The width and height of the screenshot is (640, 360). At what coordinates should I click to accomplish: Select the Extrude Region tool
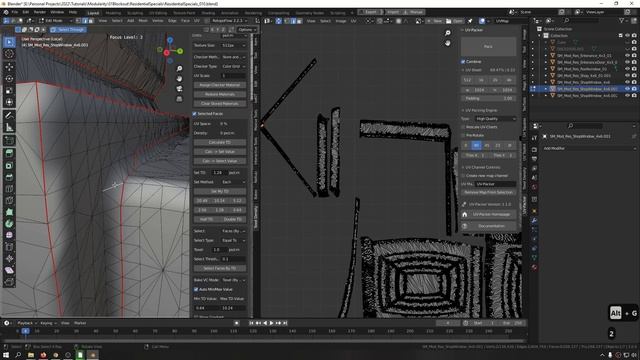tap(9, 153)
